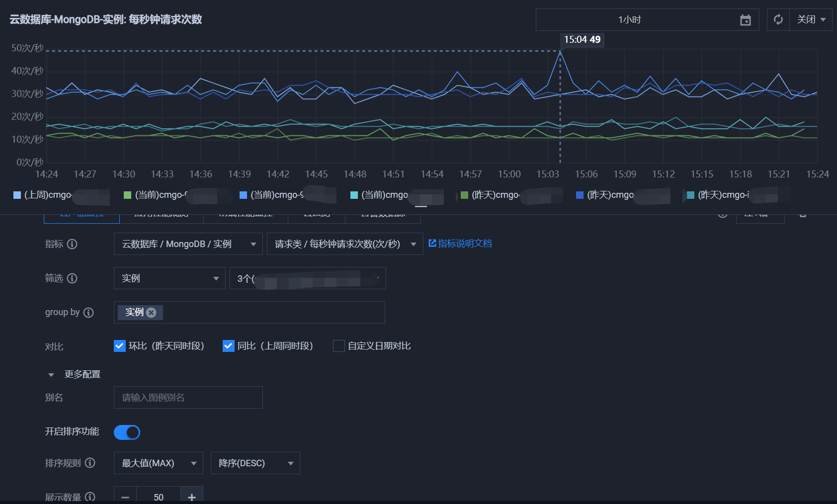
Task: Enable 自定义日期对比 checkbox
Action: [x=339, y=346]
